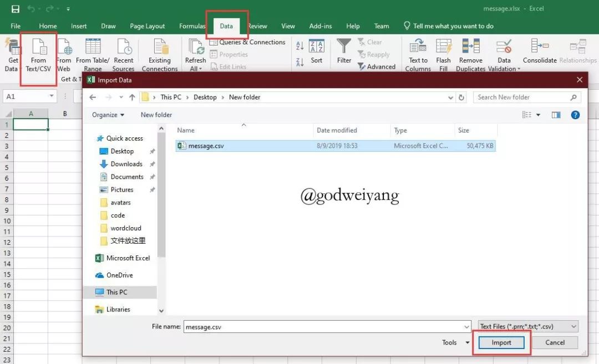599x364 pixels.
Task: Open the File tab
Action: click(x=16, y=26)
